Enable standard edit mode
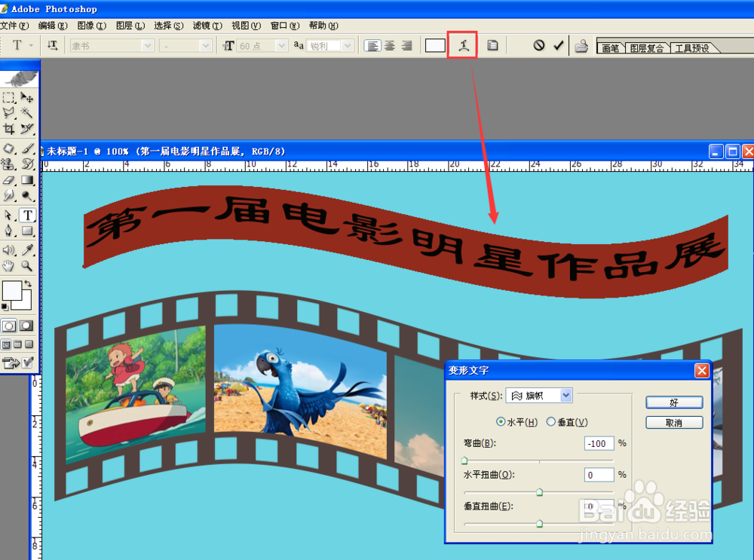Viewport: 754px width, 560px height. [x=8, y=326]
